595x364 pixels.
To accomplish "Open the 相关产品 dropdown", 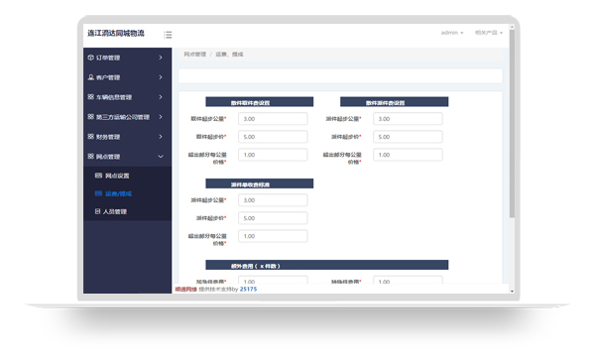I will click(x=489, y=33).
